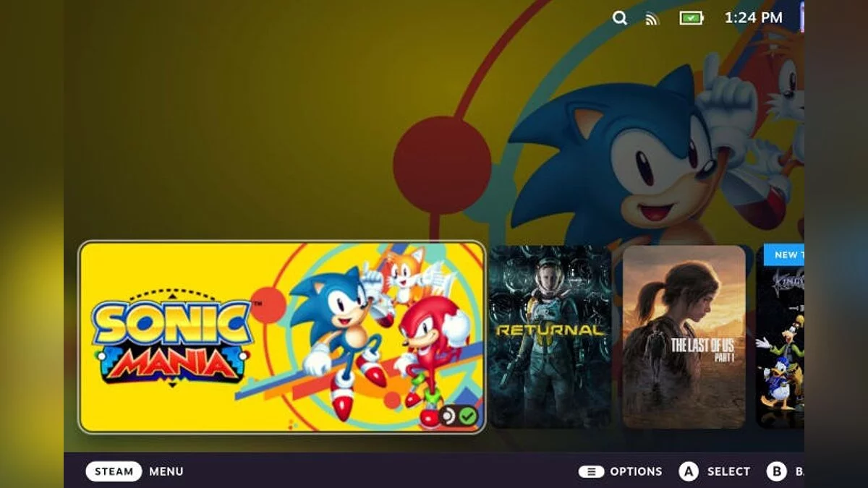The image size is (868, 488).
Task: Click the Steam Cloud sync badge on Sonic Mania
Action: [x=448, y=416]
